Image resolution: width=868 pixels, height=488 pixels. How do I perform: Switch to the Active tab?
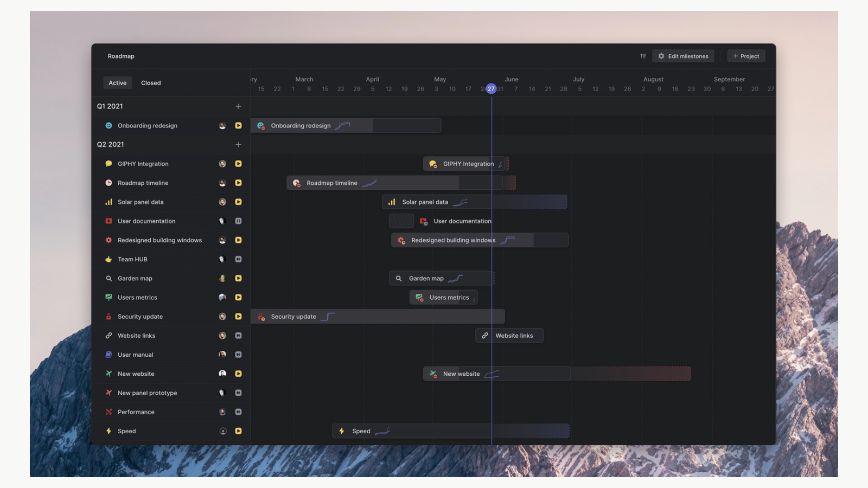point(117,83)
